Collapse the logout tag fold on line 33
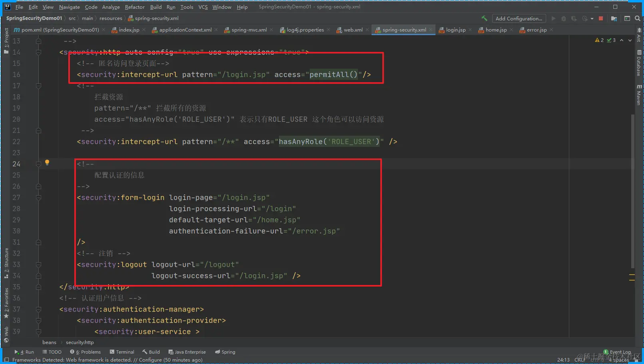This screenshot has width=644, height=364. pos(38,265)
